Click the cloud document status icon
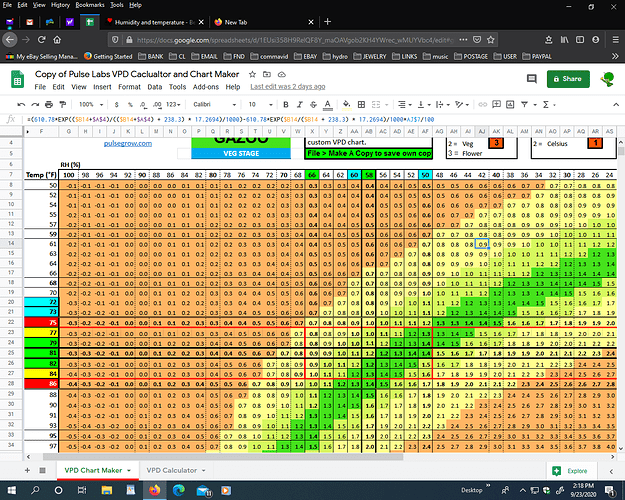 (282, 74)
